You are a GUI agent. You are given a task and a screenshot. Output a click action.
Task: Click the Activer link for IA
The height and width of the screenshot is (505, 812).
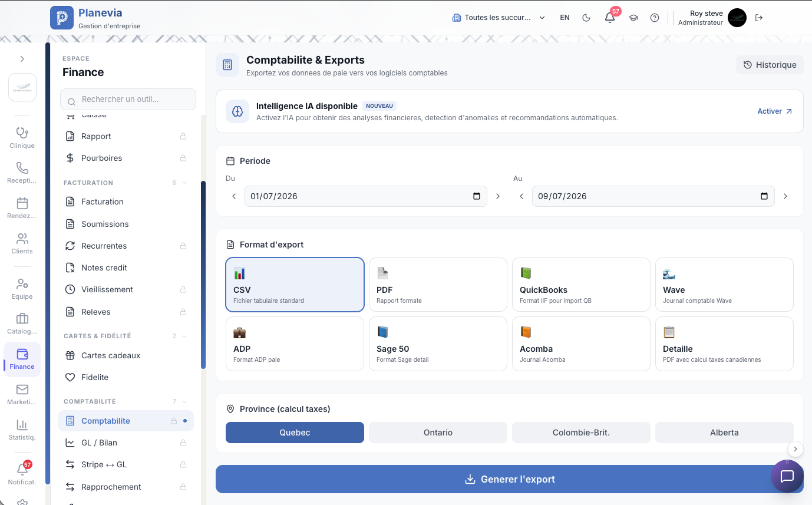775,111
